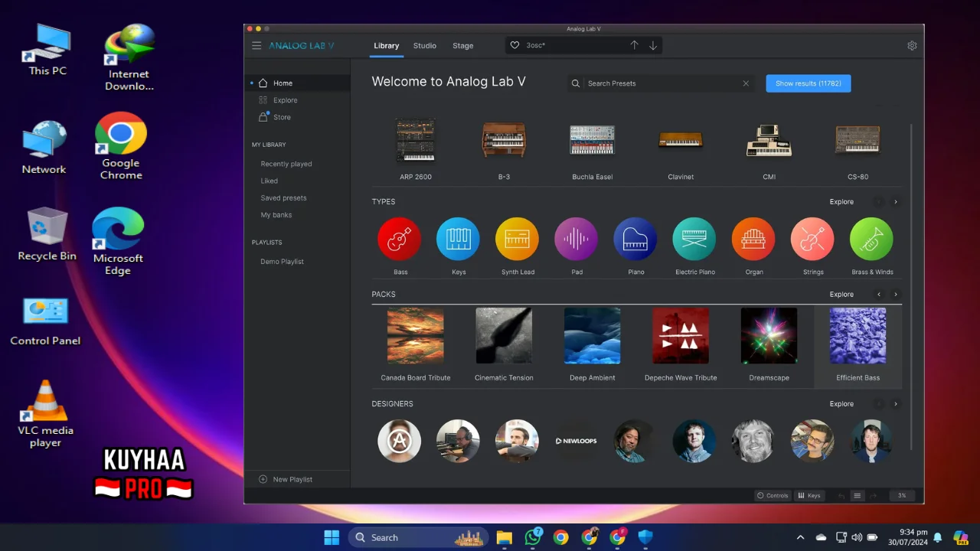The image size is (980, 551).
Task: Select the New Loops designer avatar
Action: click(577, 441)
